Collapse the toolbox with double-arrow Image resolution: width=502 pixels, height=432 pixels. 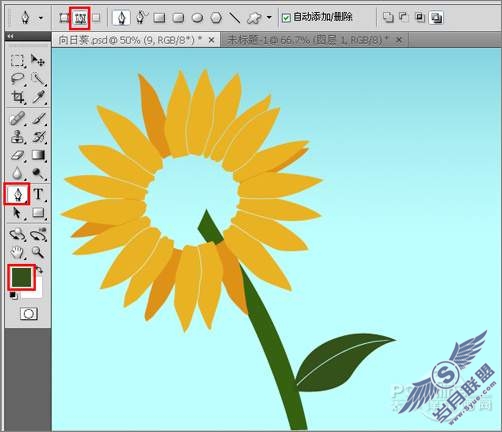coord(10,36)
